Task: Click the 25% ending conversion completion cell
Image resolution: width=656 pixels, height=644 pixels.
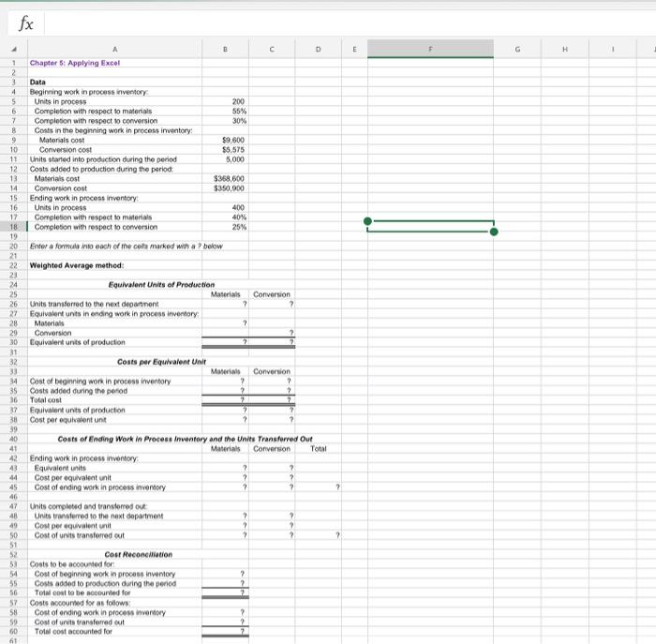Action: tap(239, 226)
